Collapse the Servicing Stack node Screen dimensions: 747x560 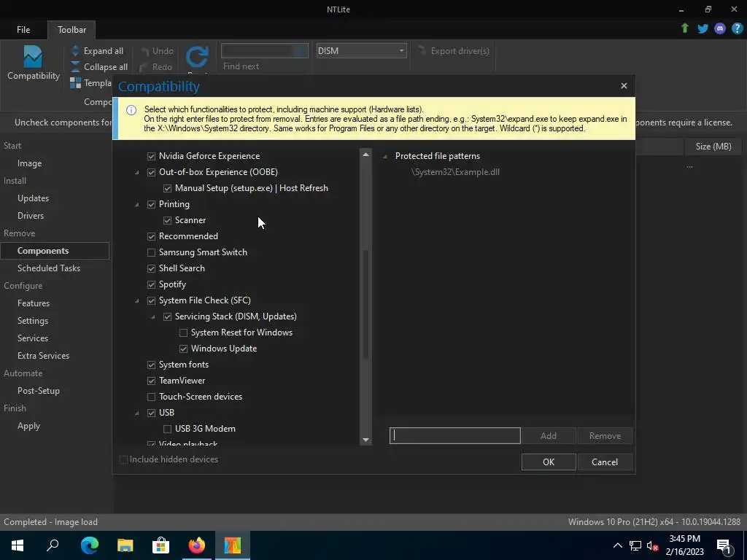tap(153, 317)
